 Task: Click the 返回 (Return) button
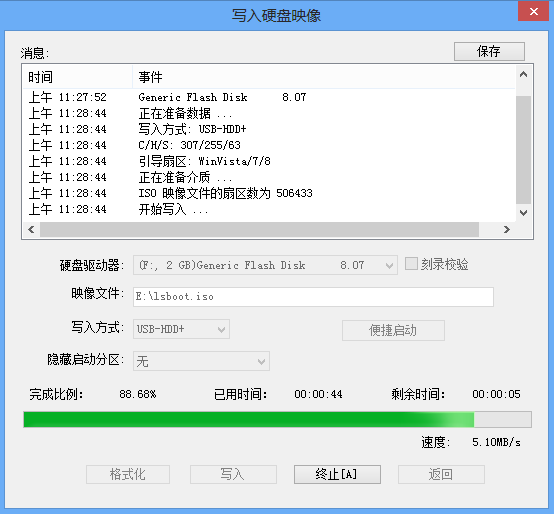pyautogui.click(x=441, y=474)
